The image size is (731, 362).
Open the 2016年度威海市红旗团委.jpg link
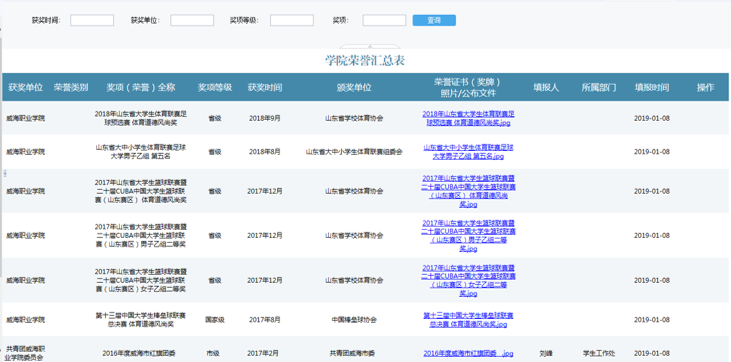(x=468, y=353)
